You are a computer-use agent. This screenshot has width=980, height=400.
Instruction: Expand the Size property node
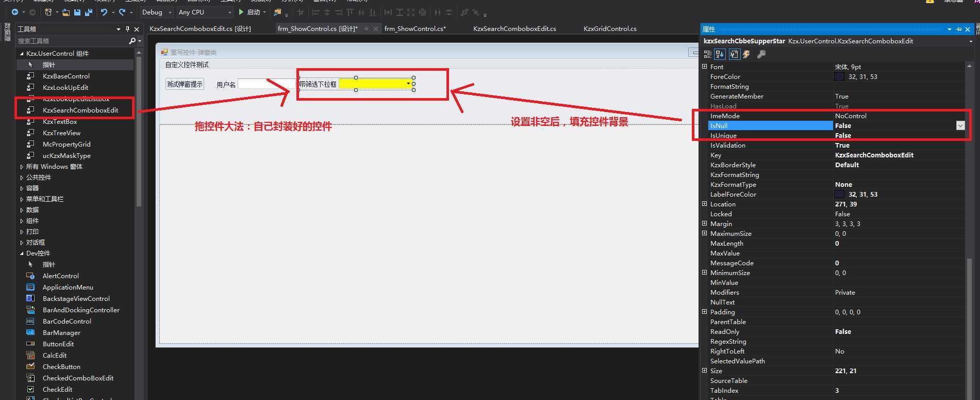coord(705,371)
